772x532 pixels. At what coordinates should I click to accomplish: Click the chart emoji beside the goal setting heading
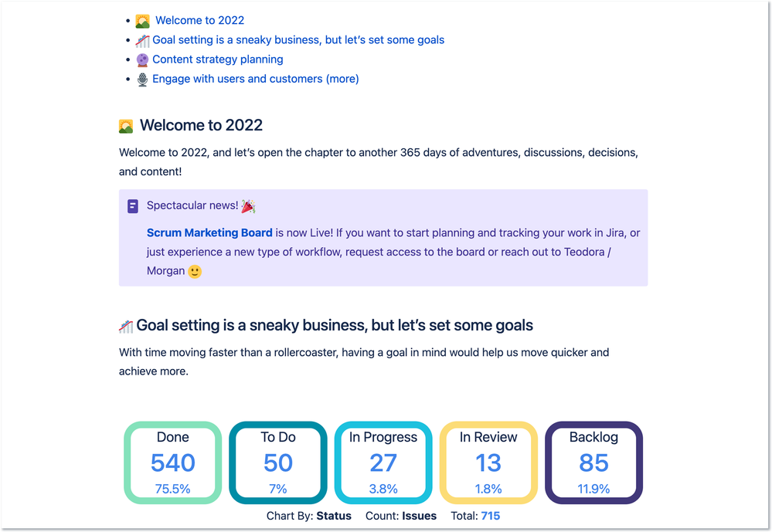click(127, 325)
